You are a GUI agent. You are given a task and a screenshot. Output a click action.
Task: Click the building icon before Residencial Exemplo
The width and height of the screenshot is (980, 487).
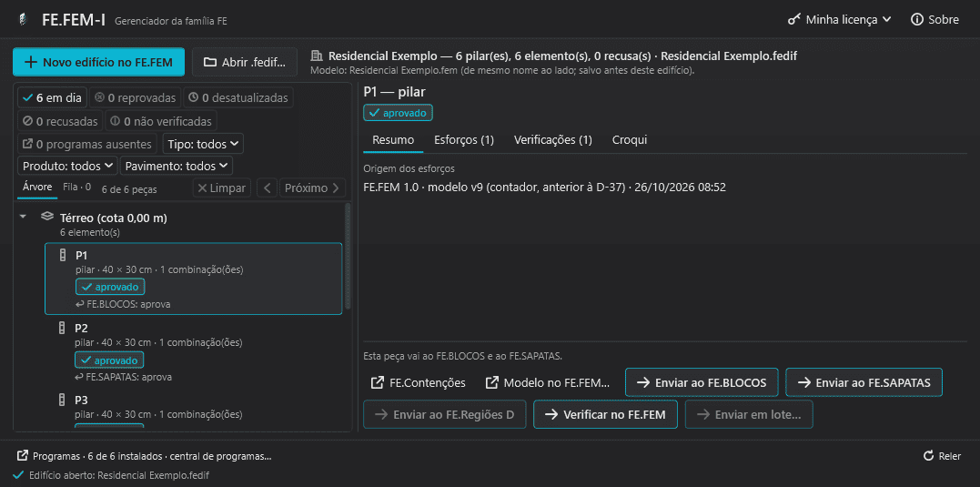pyautogui.click(x=317, y=56)
